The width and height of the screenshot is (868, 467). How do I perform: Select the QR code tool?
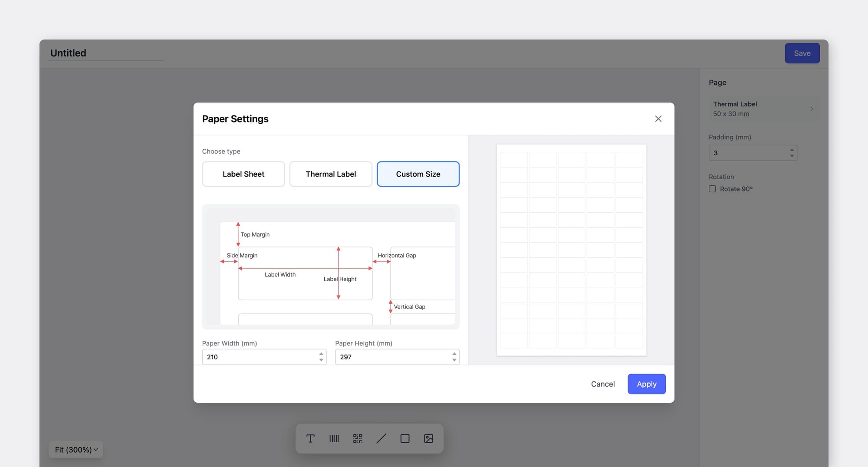tap(358, 438)
